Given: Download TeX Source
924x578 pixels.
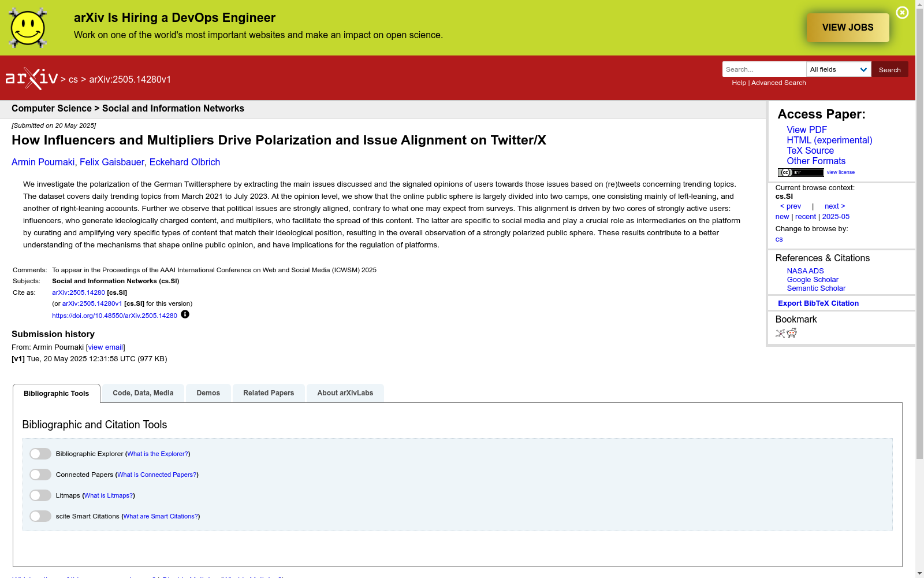Looking at the screenshot, I should 810,151.
